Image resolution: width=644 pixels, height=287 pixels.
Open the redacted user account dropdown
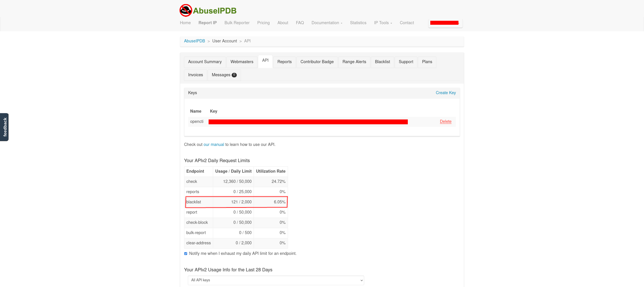click(445, 23)
